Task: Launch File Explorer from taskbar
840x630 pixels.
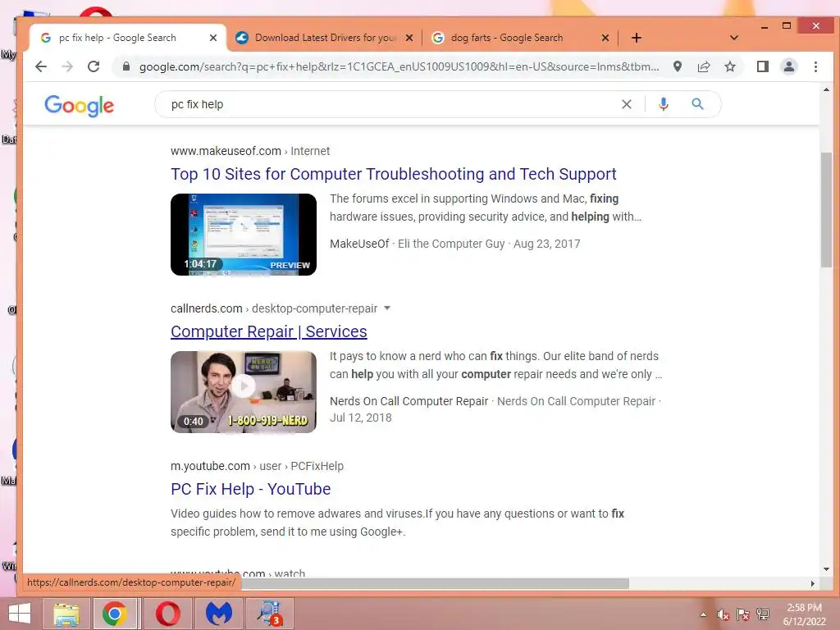Action: (x=66, y=614)
